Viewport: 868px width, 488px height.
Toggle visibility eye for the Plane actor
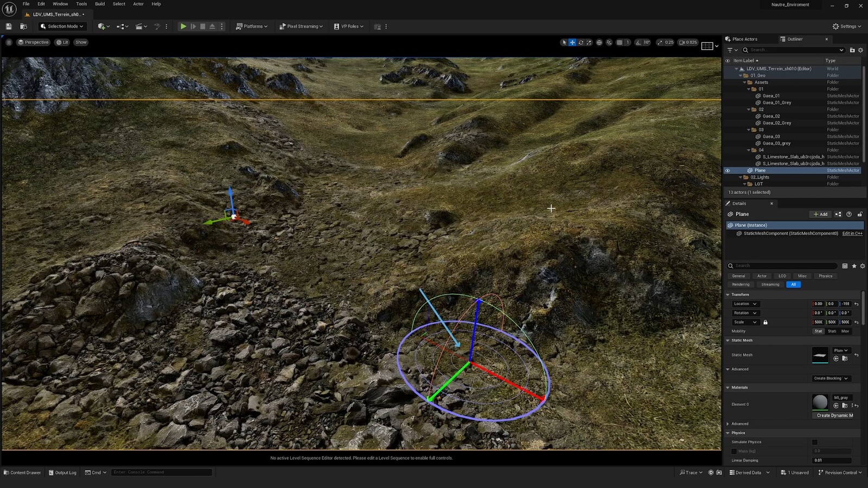(727, 170)
